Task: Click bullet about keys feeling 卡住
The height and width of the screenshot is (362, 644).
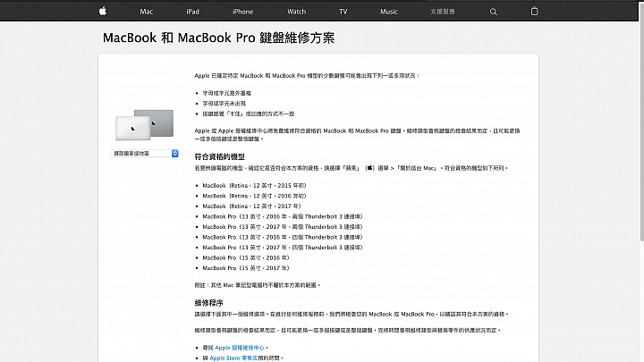Action: pyautogui.click(x=249, y=114)
